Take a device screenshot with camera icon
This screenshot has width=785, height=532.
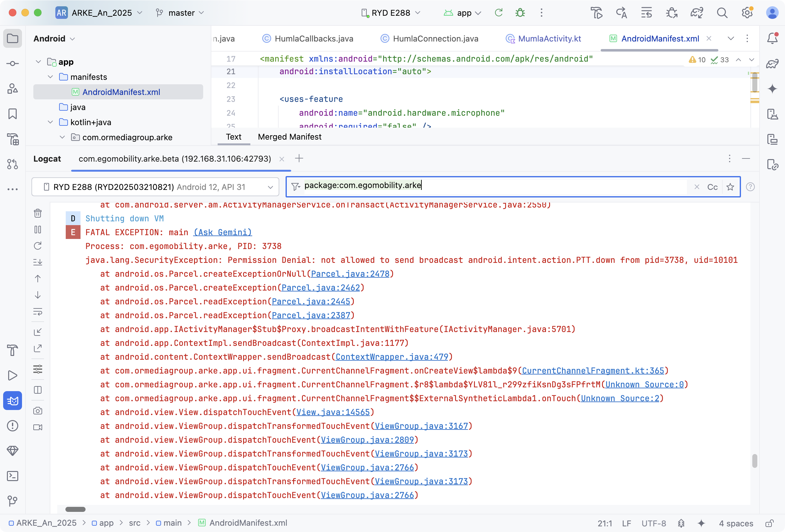point(38,411)
